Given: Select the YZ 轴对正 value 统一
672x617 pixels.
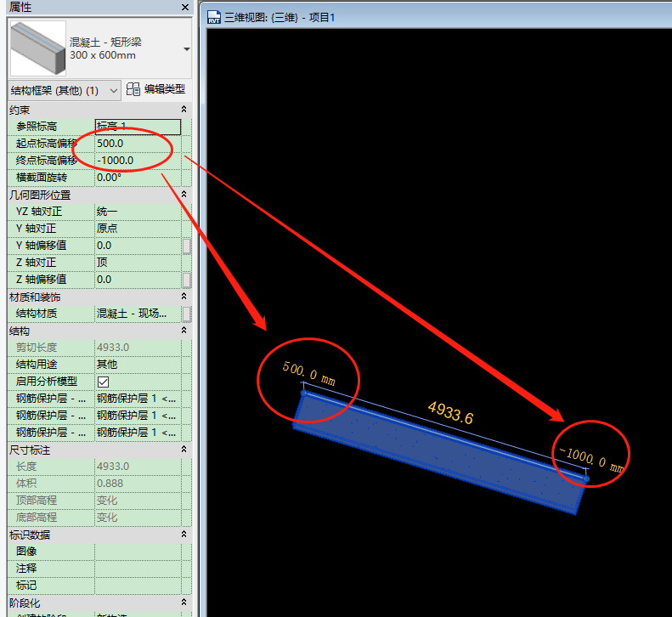Looking at the screenshot, I should (138, 212).
